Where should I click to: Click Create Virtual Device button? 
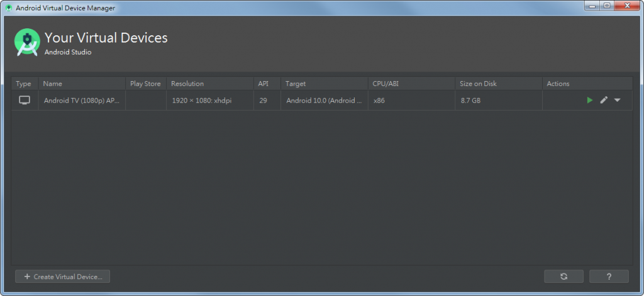(62, 277)
